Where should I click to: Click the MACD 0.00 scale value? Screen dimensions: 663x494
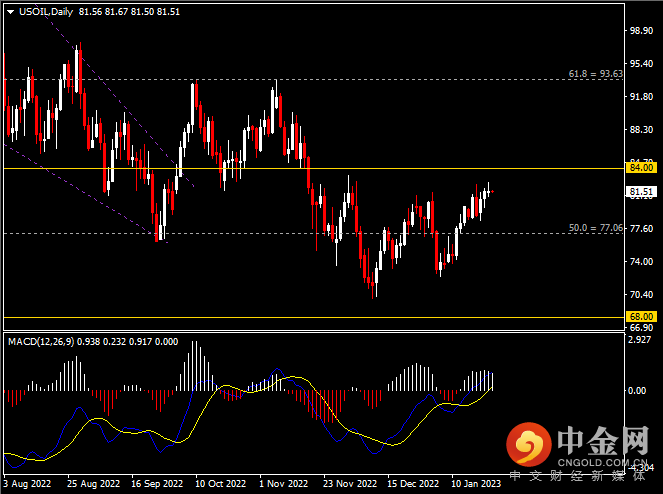point(637,390)
